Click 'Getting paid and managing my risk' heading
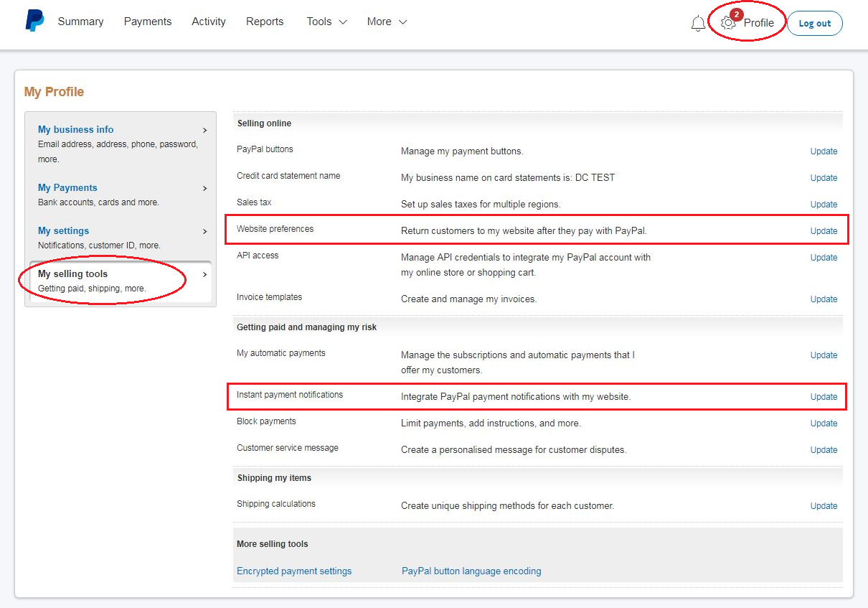Viewport: 868px width, 608px height. [x=307, y=327]
